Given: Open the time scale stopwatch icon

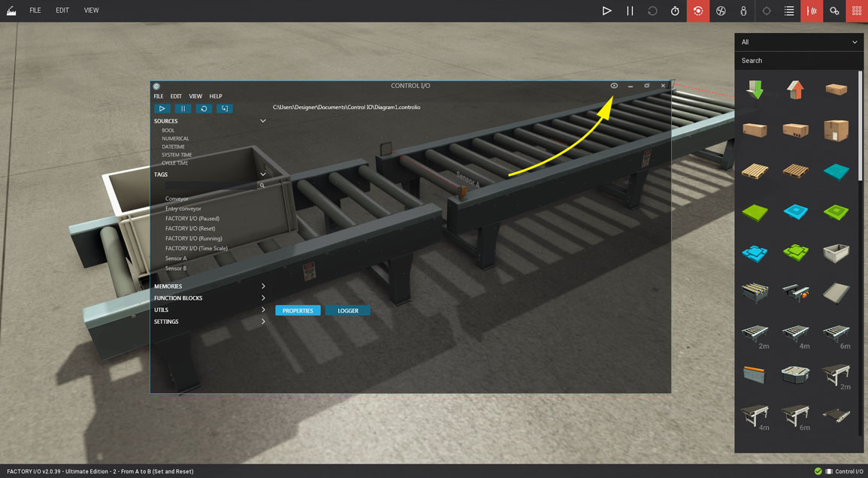Looking at the screenshot, I should (x=675, y=11).
